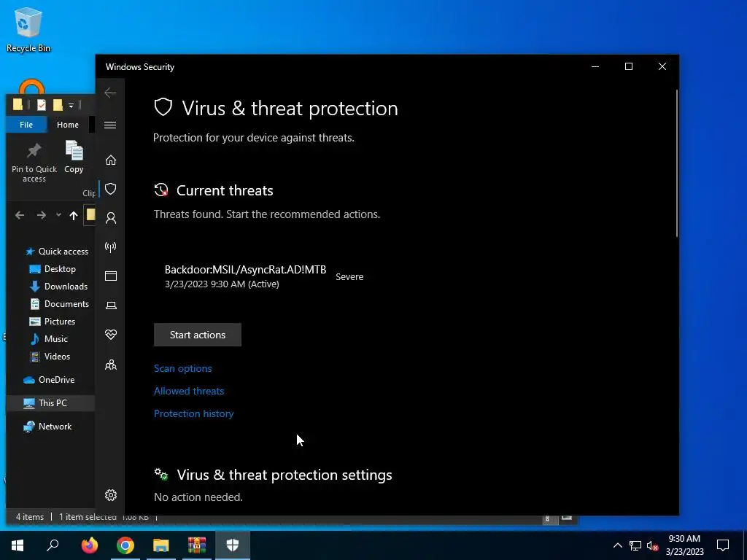The width and height of the screenshot is (747, 560).
Task: Minimize the Windows Security window
Action: (x=595, y=66)
